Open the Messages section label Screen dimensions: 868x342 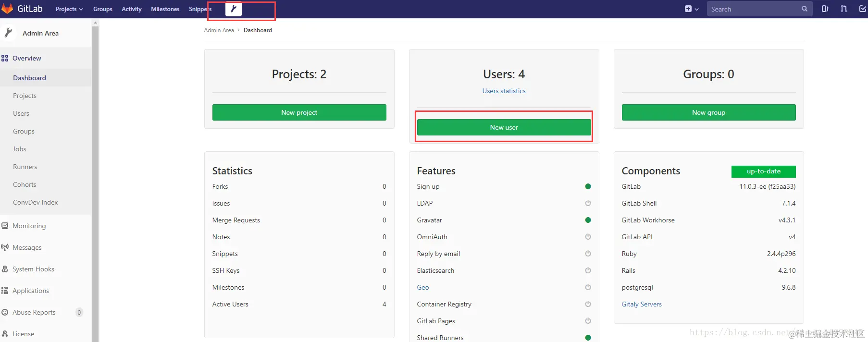(27, 247)
